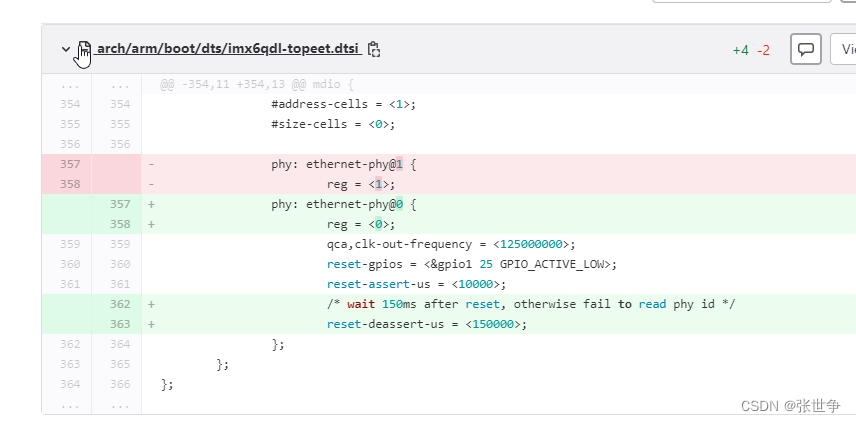Viewport: 856px width, 422px height.
Task: Click new line number 363 on the added row
Action: coord(120,324)
